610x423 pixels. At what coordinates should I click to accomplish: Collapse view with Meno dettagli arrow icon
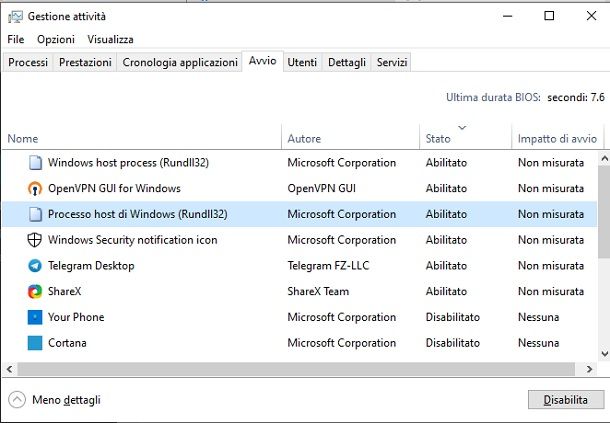[x=17, y=400]
